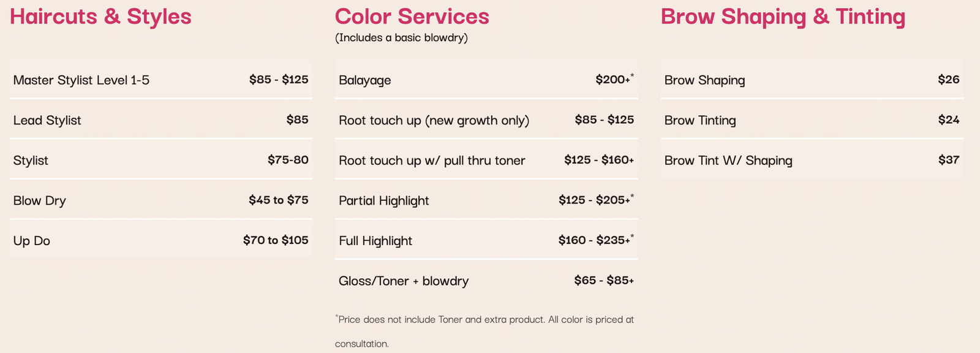
Task: Click Root touch up (new growth only)
Action: point(486,120)
